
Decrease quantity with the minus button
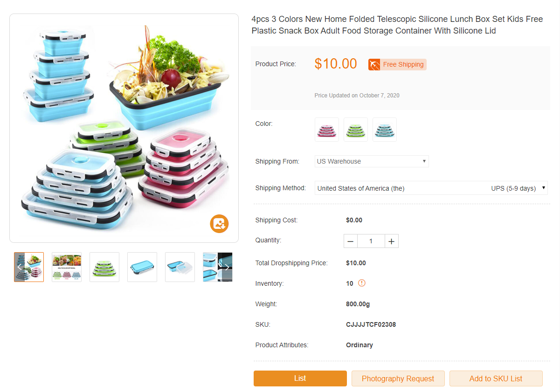351,241
